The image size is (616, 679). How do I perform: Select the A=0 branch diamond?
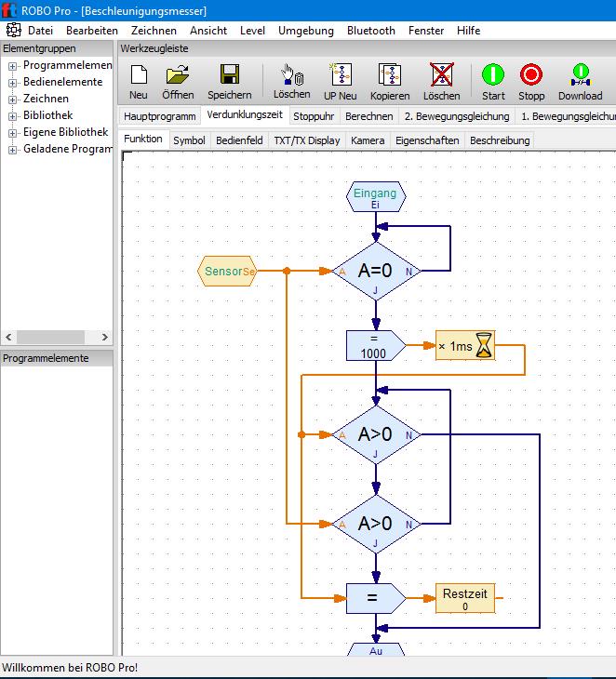coord(376,271)
